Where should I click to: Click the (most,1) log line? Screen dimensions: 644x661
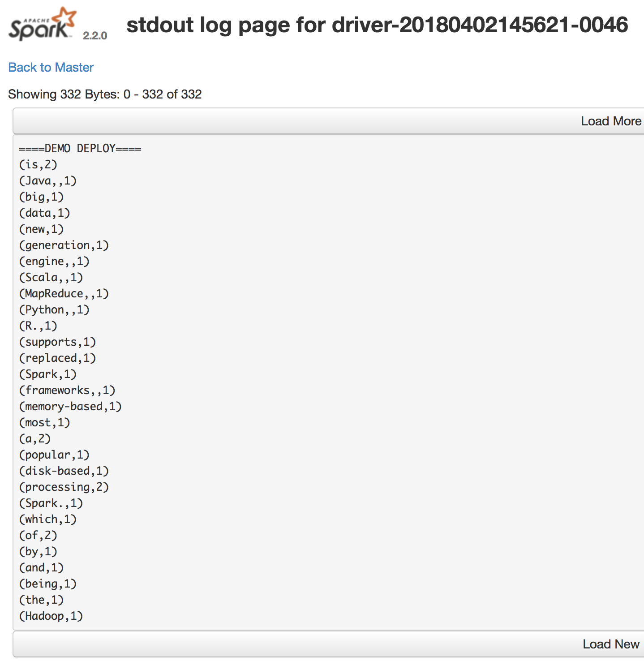pyautogui.click(x=45, y=422)
